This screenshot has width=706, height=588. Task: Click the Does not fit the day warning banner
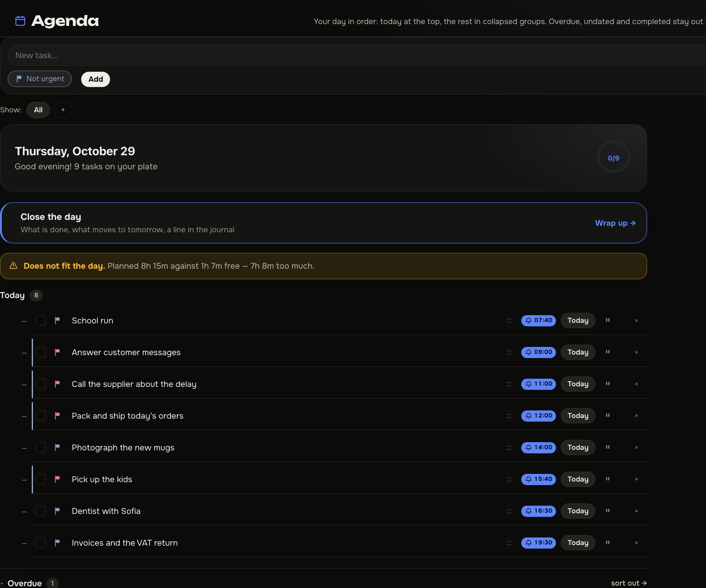point(323,266)
